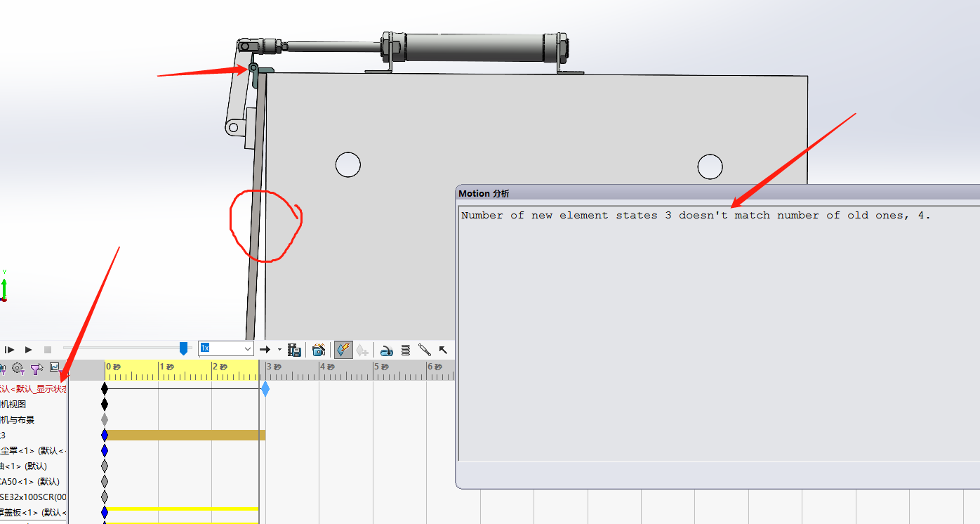Viewport: 980px width, 524px height.
Task: Click Play from Start button
Action: tap(10, 349)
